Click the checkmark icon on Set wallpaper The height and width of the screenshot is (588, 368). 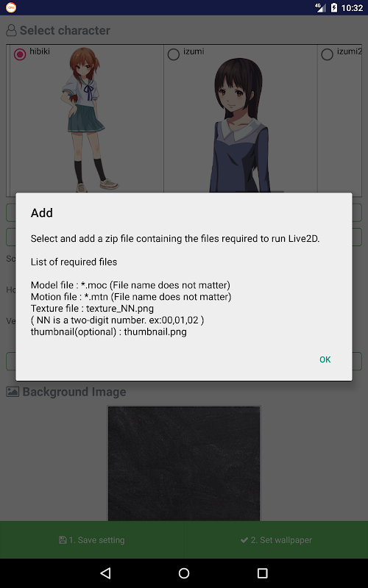click(244, 540)
